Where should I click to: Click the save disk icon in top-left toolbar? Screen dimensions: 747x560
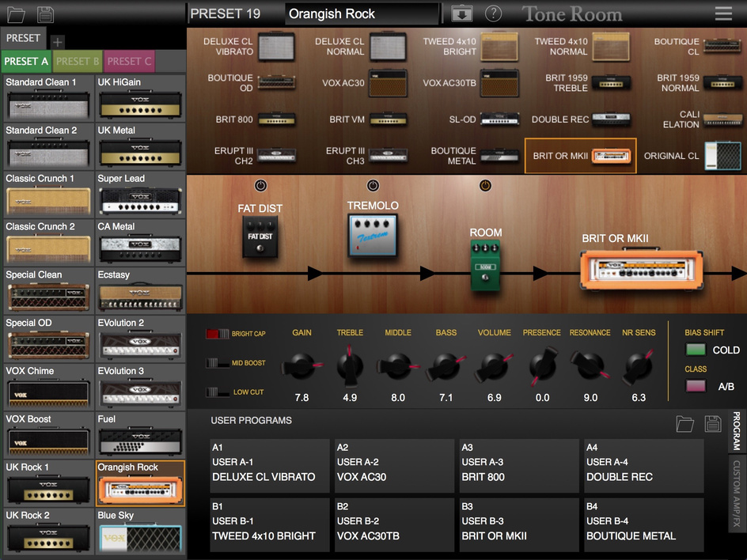(x=45, y=13)
